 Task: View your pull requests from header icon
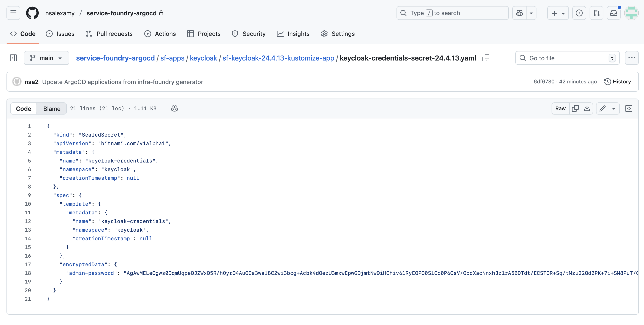click(x=596, y=13)
